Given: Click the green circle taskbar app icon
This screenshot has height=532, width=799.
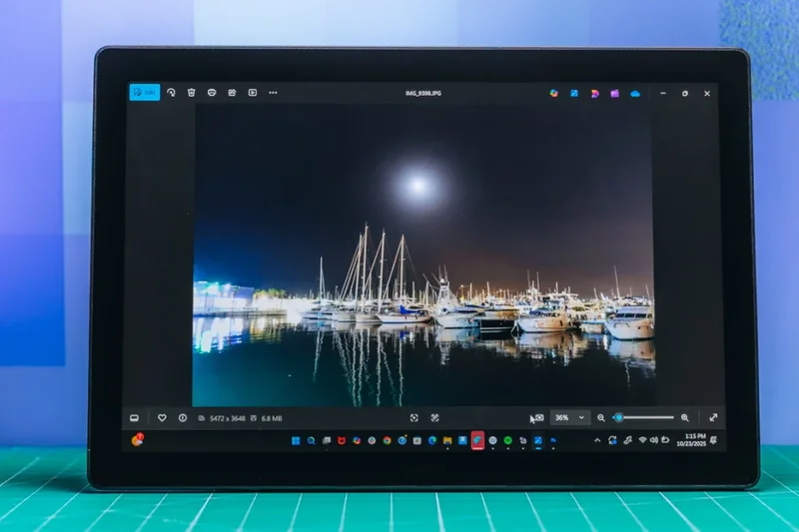Looking at the screenshot, I should [x=508, y=441].
